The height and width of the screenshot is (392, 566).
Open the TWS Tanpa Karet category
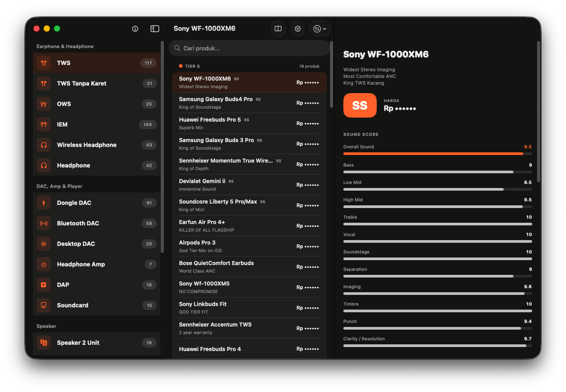pos(97,83)
